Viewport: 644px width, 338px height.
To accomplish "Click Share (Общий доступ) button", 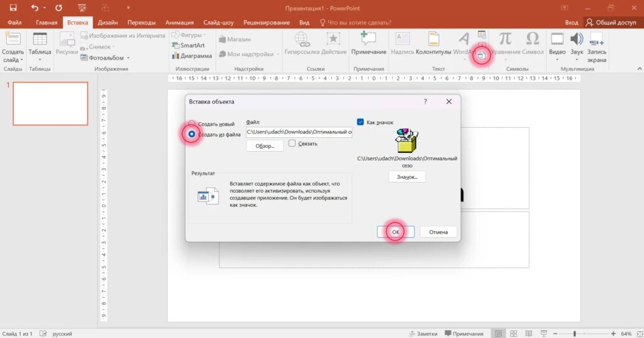I will pos(611,22).
